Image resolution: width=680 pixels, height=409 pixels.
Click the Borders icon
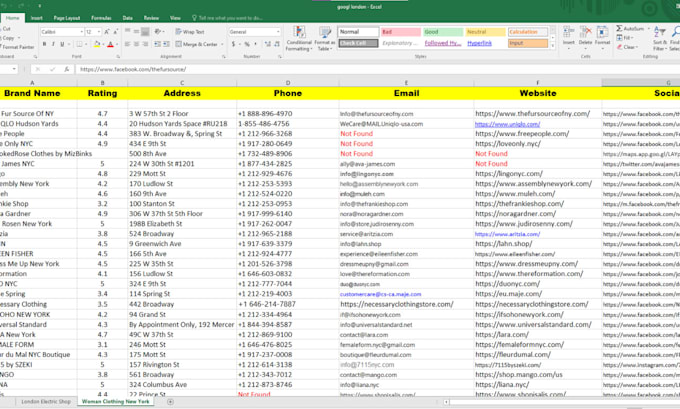coord(79,44)
